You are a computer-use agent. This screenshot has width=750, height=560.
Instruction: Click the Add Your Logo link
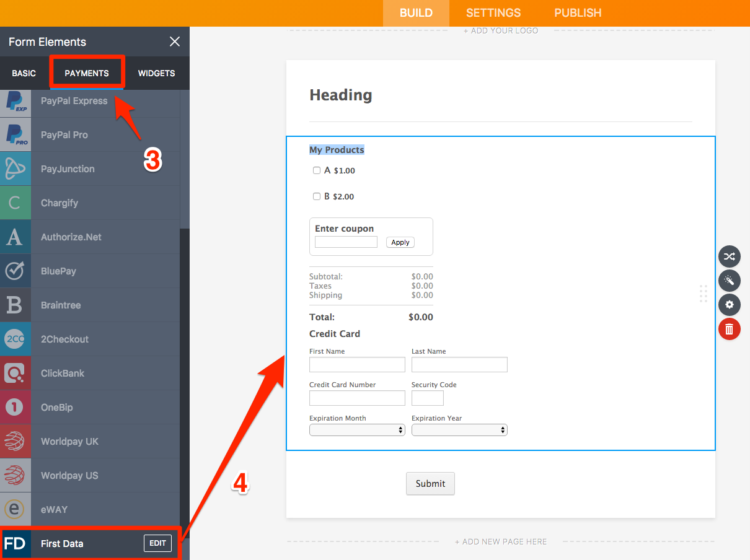pyautogui.click(x=501, y=31)
